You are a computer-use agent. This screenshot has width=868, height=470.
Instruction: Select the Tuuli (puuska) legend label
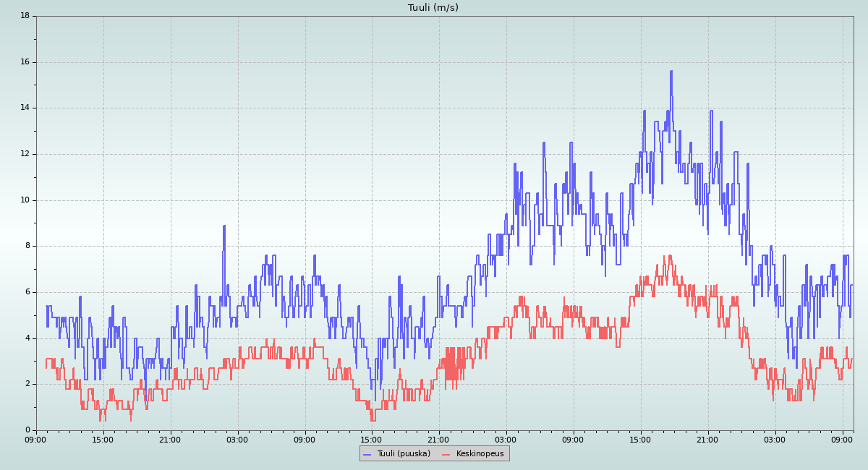(403, 453)
